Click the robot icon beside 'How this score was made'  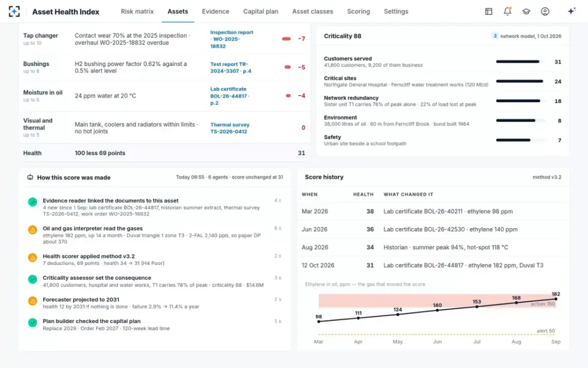coord(30,177)
